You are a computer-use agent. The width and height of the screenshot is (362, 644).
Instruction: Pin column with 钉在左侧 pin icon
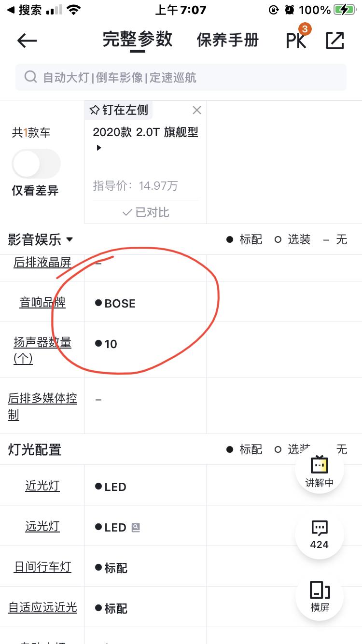click(x=119, y=110)
